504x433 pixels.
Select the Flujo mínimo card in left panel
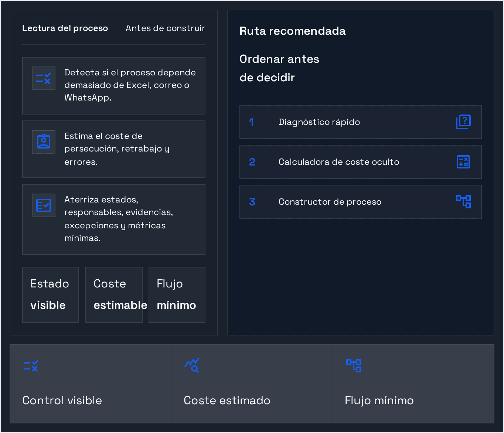coord(177,295)
